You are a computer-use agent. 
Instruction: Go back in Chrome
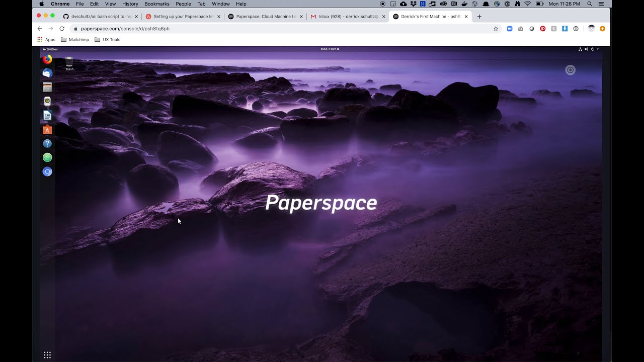[x=40, y=29]
